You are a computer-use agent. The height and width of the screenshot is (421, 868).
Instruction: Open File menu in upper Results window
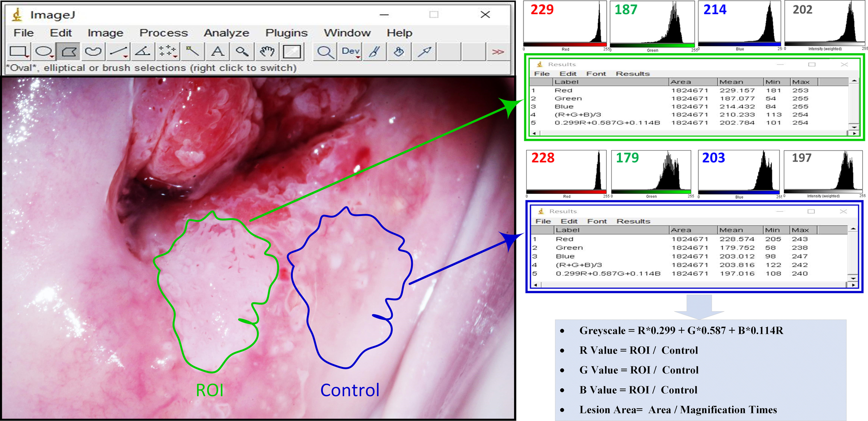point(542,74)
